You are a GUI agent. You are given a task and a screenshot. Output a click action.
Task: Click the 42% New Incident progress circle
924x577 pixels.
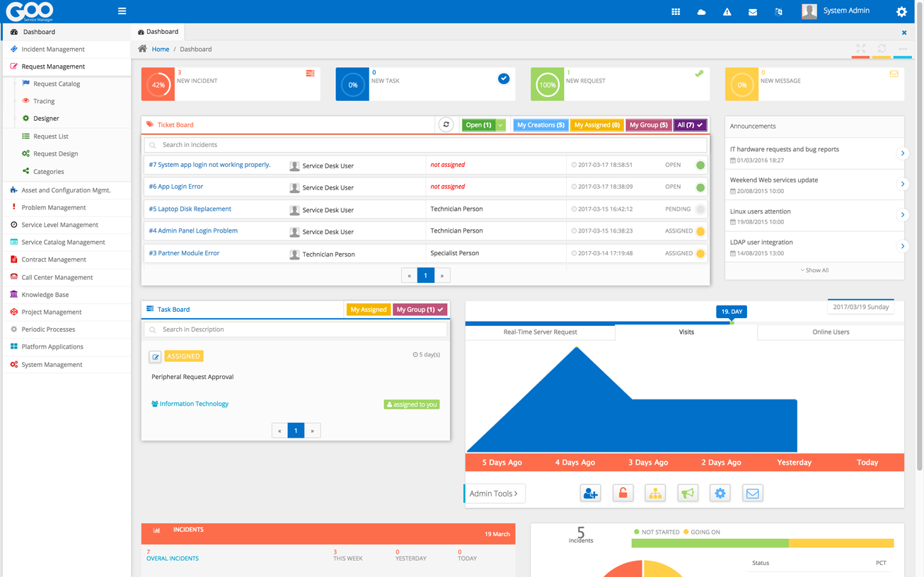click(158, 85)
